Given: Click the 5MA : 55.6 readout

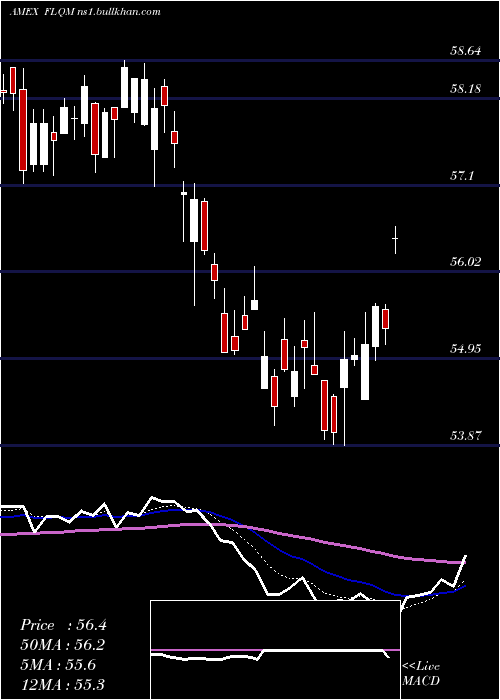Looking at the screenshot, I should pos(58,665).
